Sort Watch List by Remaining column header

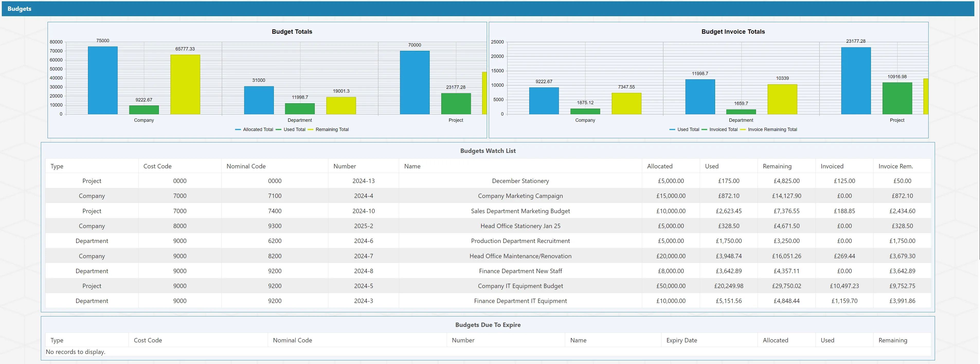(x=786, y=166)
